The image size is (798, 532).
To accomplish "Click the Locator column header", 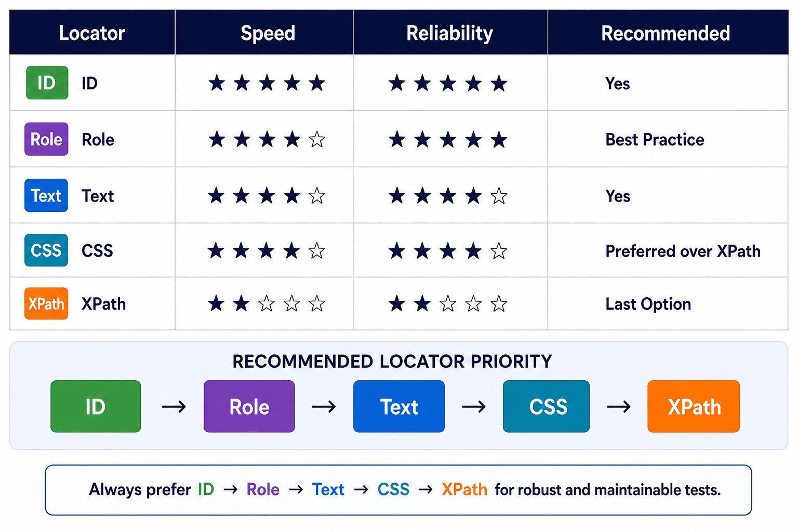I will point(92,33).
